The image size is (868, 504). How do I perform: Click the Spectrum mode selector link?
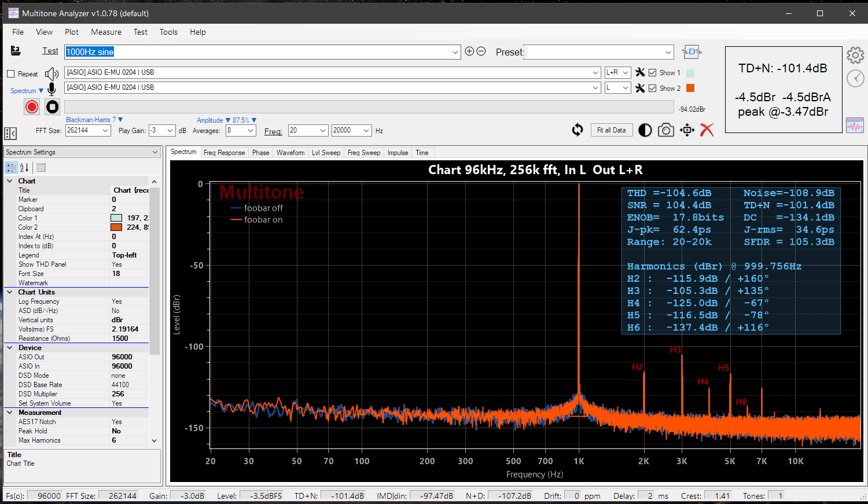[x=27, y=91]
